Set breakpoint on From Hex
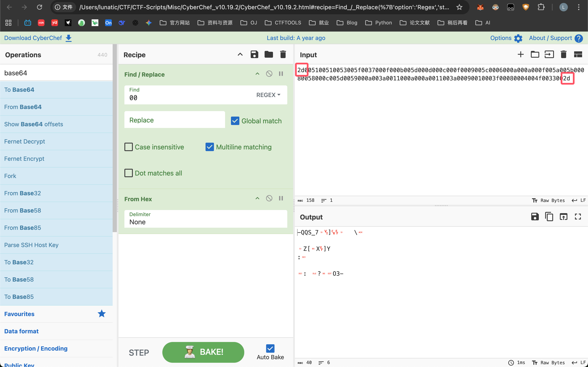This screenshot has height=367, width=588. (x=281, y=198)
